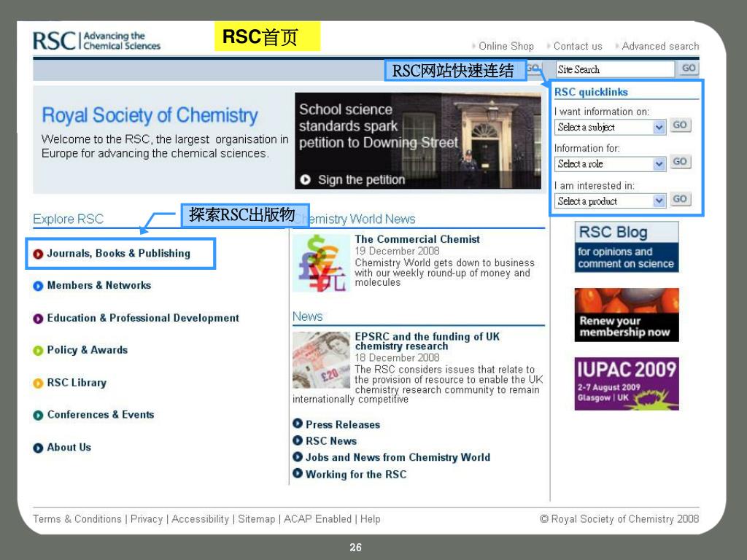Image resolution: width=747 pixels, height=560 pixels.
Task: Open the RSC News link
Action: coord(331,441)
